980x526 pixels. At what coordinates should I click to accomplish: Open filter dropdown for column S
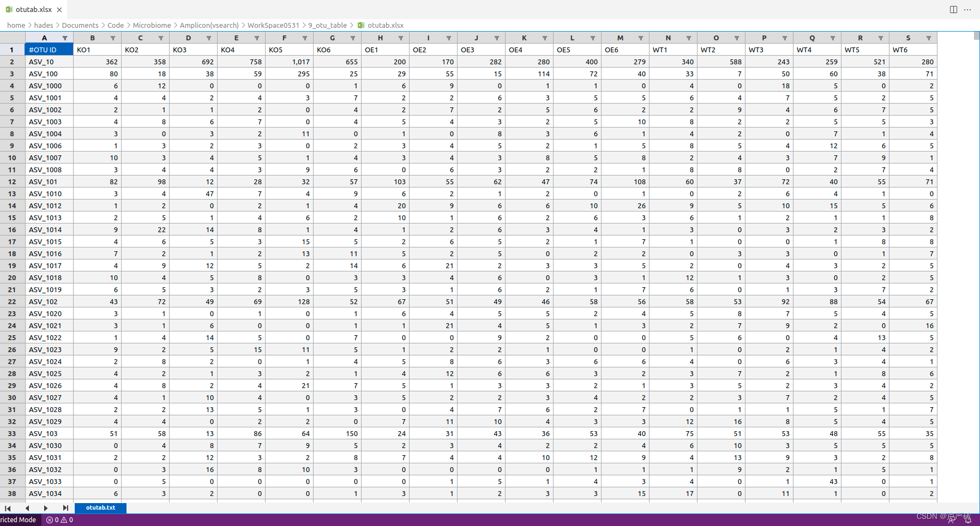pyautogui.click(x=929, y=38)
